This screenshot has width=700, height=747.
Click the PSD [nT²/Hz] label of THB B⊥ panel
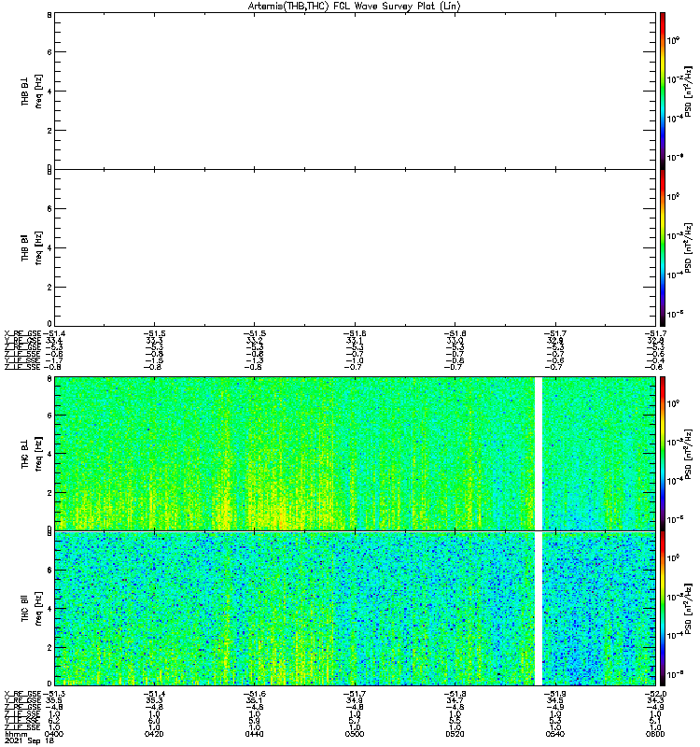coord(689,92)
